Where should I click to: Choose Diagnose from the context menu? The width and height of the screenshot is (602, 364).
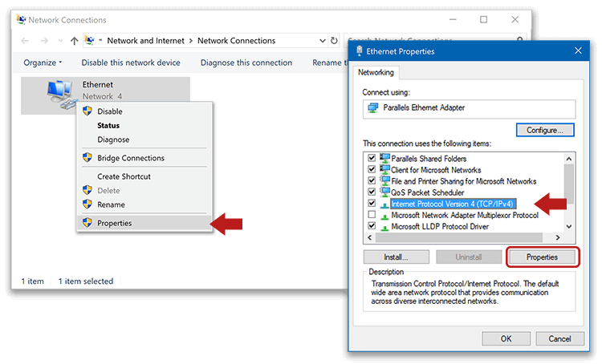pos(144,140)
